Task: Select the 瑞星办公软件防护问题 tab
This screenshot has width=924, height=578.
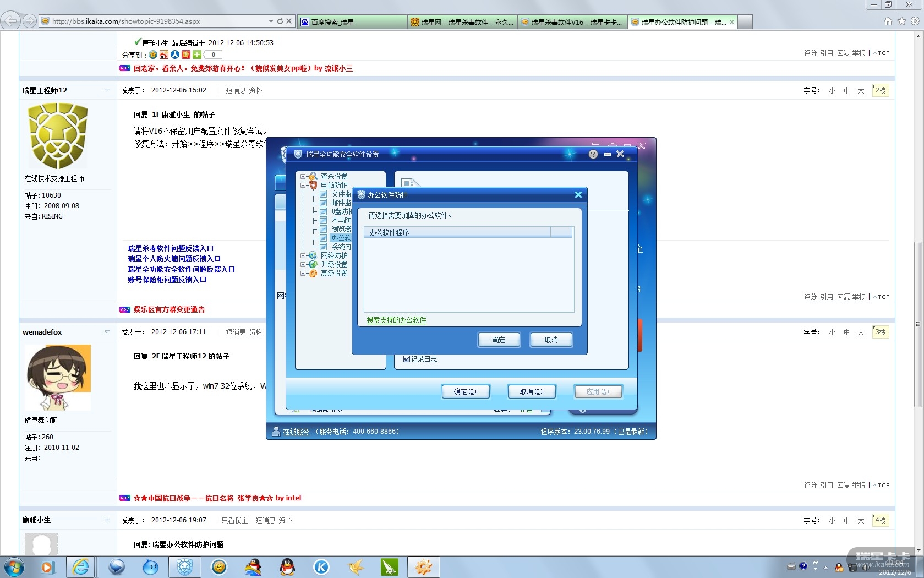Action: tap(682, 22)
